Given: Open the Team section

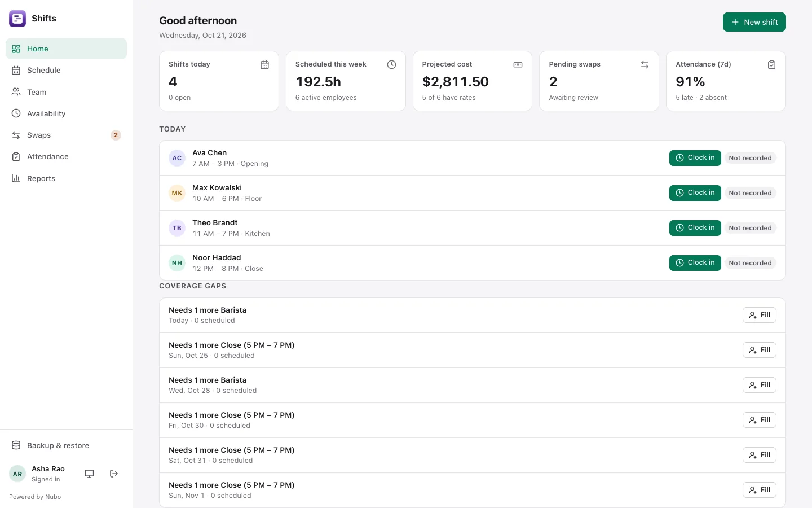Looking at the screenshot, I should point(66,92).
